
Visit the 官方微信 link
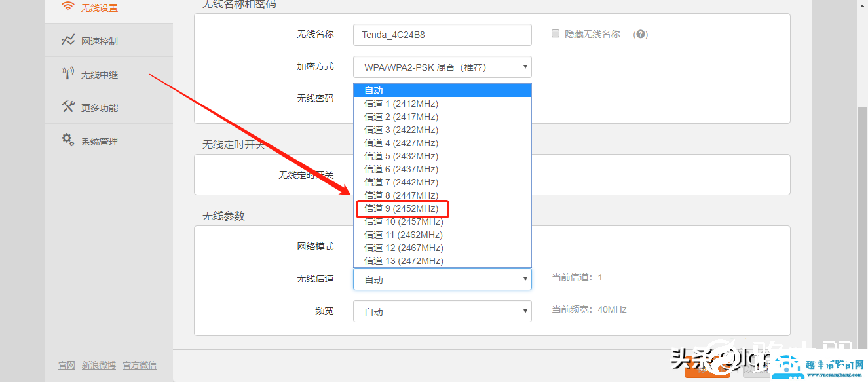139,365
